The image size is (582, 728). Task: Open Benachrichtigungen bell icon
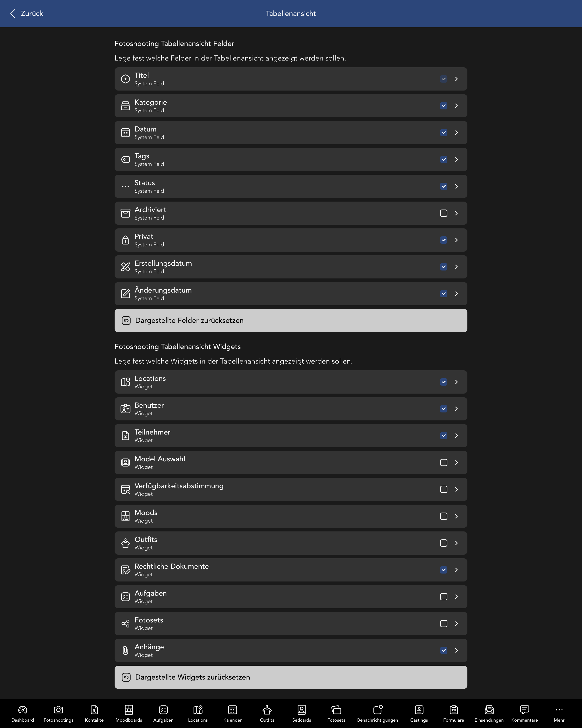pos(378,710)
